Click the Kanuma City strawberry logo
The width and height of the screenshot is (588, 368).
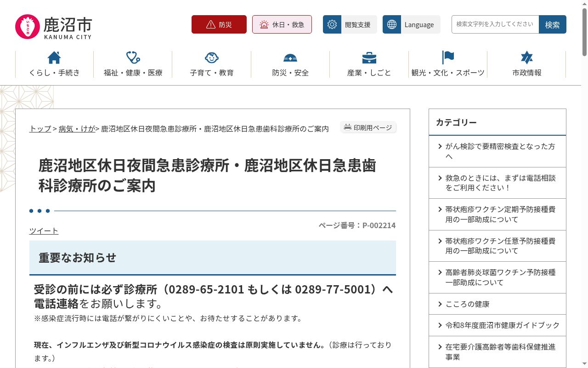(x=28, y=27)
